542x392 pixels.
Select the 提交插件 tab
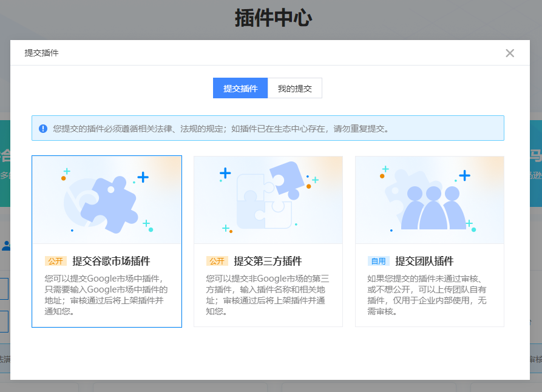(240, 89)
